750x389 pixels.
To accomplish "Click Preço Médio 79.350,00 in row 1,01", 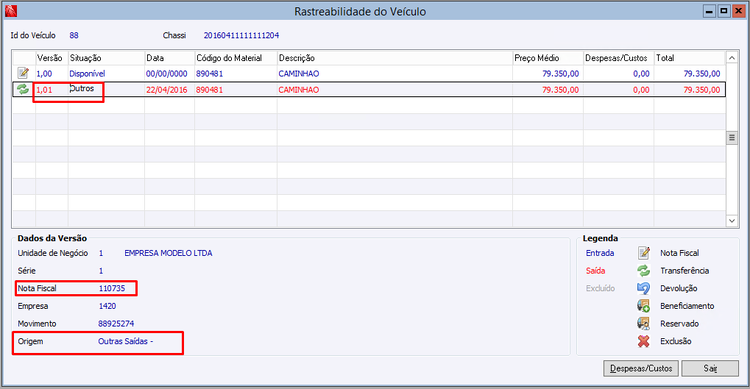I will pos(548,89).
